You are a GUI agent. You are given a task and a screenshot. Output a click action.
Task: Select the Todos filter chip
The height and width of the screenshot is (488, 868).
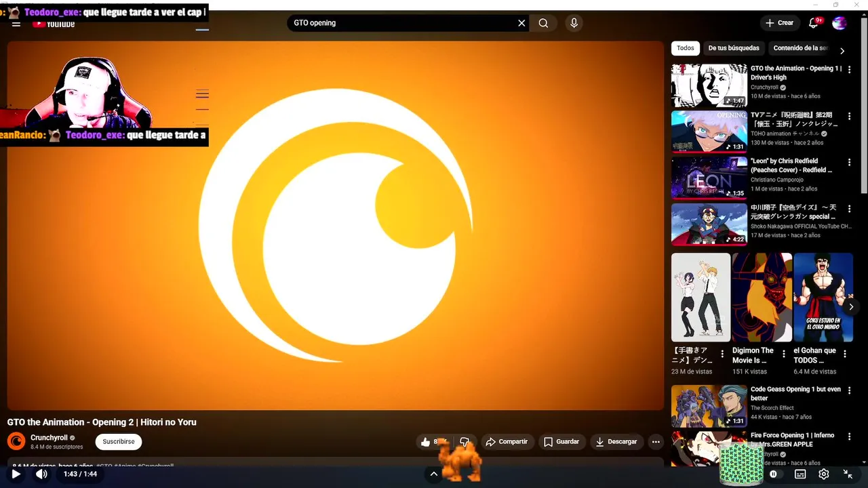coord(686,48)
